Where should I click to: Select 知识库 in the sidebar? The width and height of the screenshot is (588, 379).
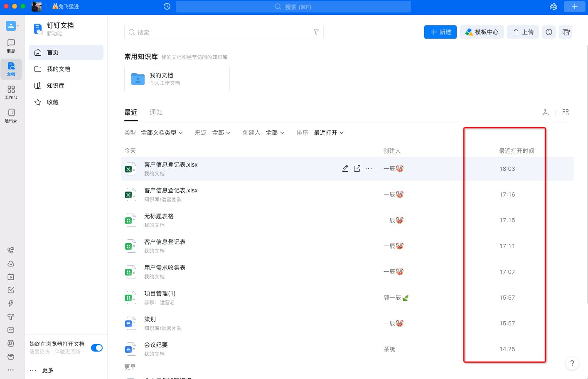tap(56, 86)
